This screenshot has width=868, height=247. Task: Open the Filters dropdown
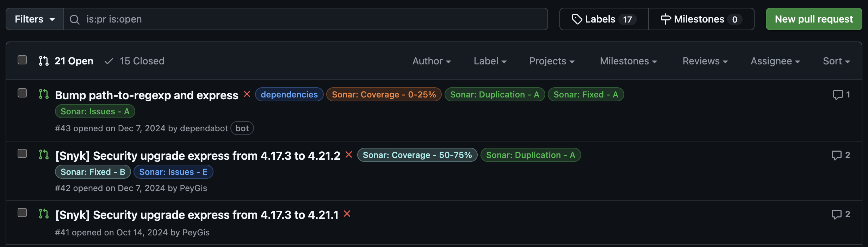pyautogui.click(x=35, y=19)
